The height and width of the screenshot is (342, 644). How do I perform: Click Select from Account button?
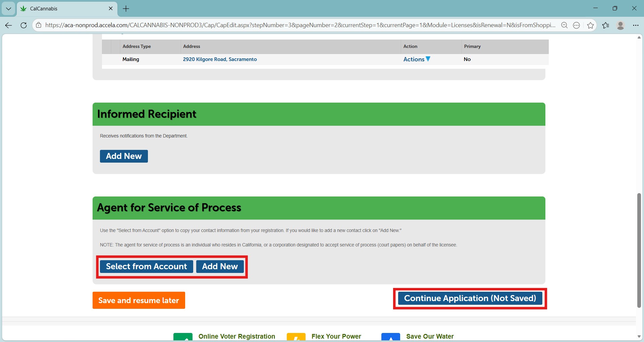pos(146,267)
